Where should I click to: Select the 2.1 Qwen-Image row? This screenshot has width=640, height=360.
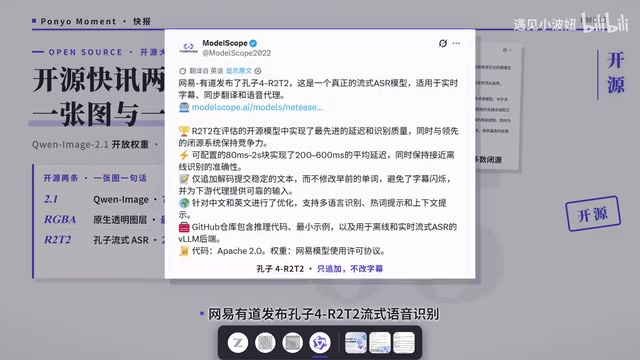104,199
